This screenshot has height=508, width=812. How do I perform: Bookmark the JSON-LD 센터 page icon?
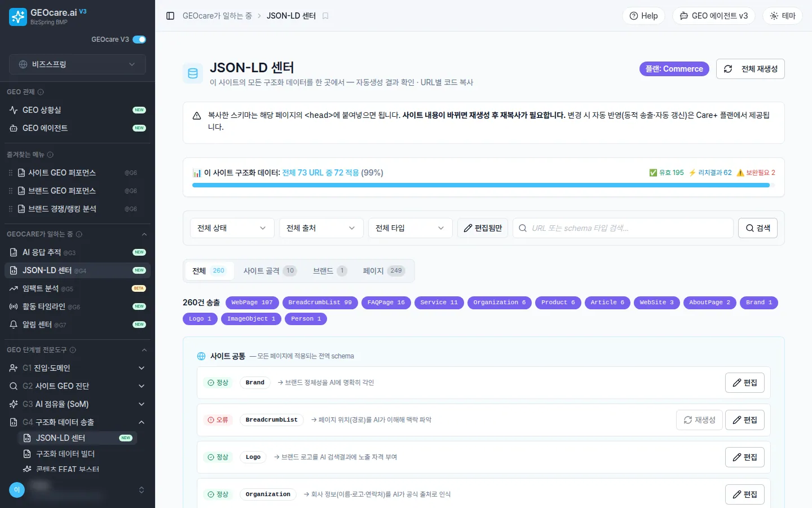click(x=325, y=16)
